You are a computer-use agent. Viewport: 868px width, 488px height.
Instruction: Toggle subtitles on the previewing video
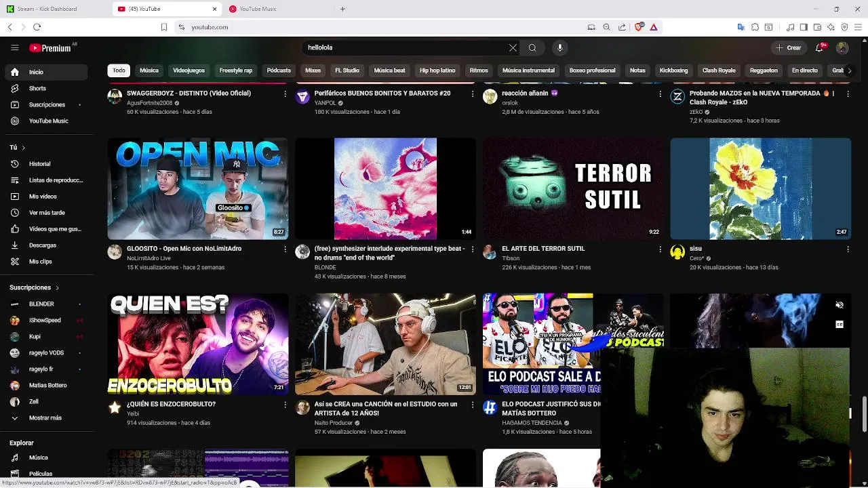[x=839, y=325]
